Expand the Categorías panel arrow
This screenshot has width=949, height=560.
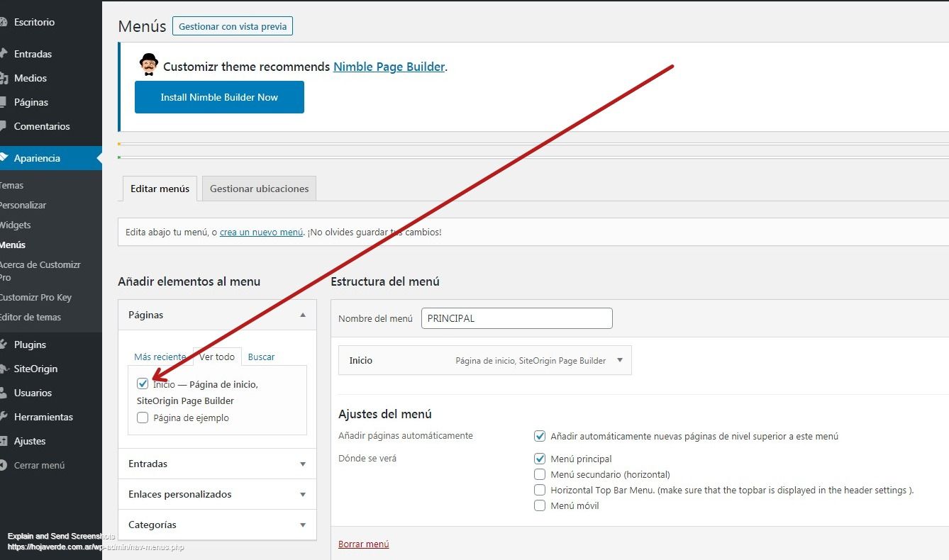(x=303, y=525)
